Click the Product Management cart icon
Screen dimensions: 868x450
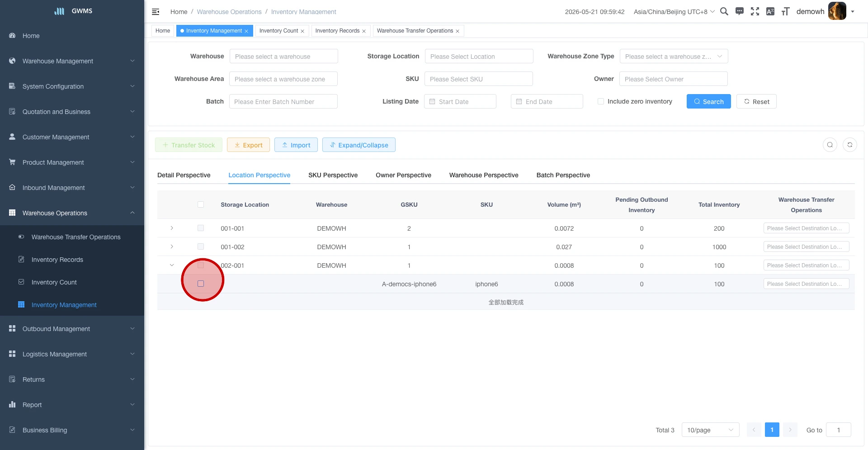(x=12, y=162)
